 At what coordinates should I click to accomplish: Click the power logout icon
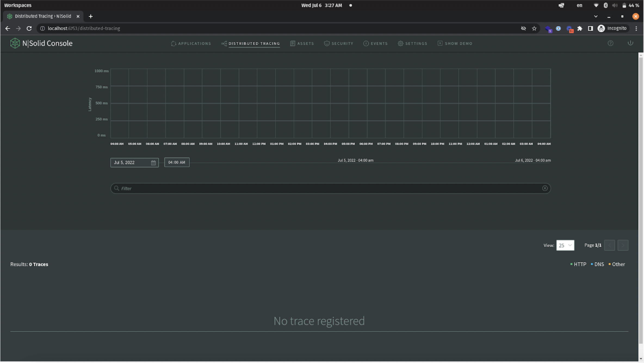(630, 43)
